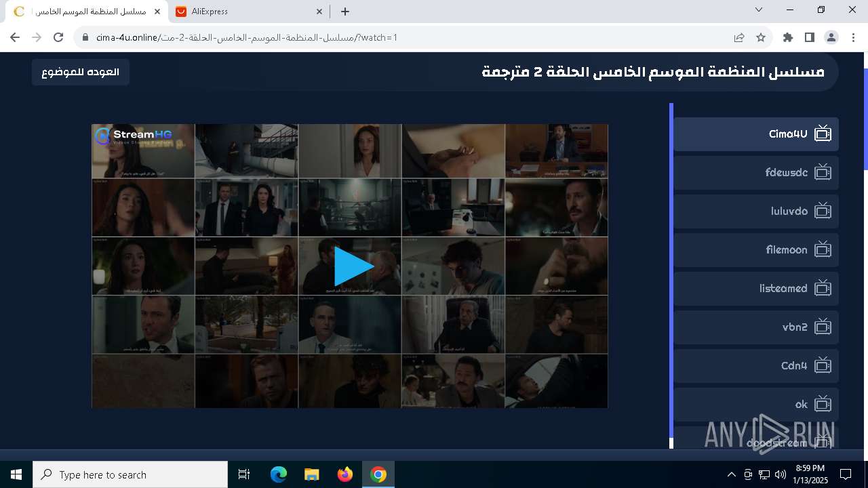Click the taskbar search box
Viewport: 868px width, 488px height.
130,474
